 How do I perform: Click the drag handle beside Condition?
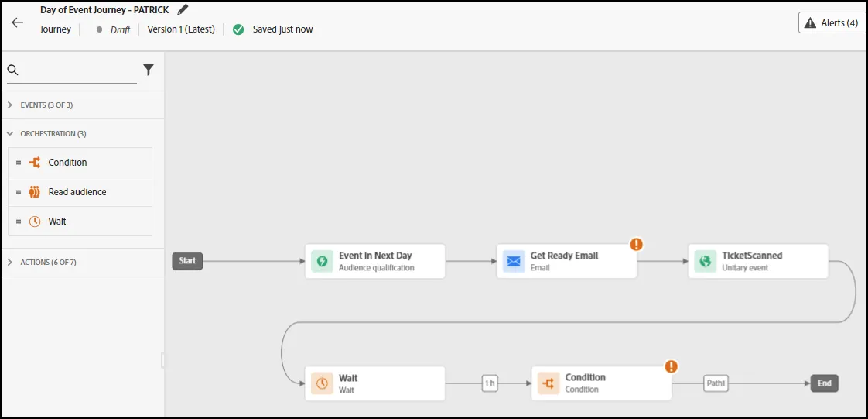pos(19,163)
